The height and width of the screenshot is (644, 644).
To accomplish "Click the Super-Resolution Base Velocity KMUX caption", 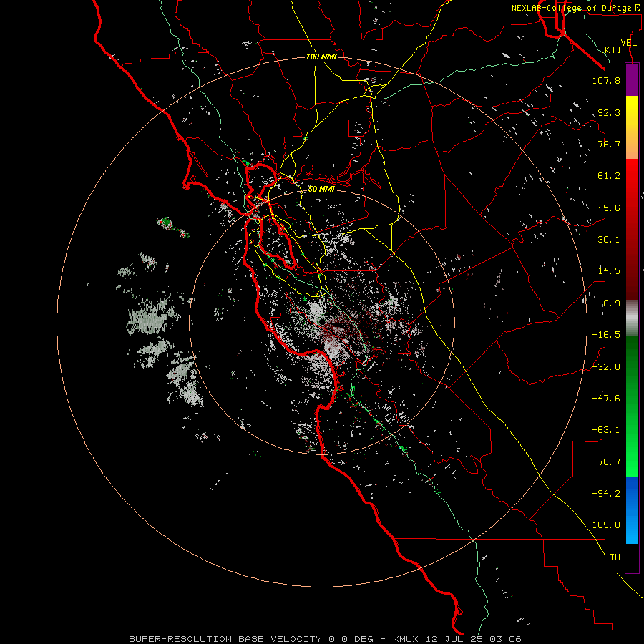I will click(x=326, y=639).
